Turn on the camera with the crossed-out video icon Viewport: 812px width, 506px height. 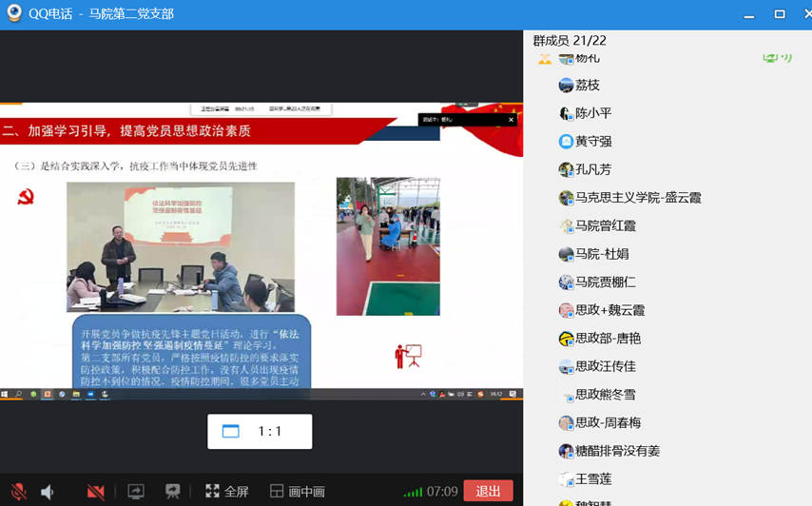[x=95, y=492]
